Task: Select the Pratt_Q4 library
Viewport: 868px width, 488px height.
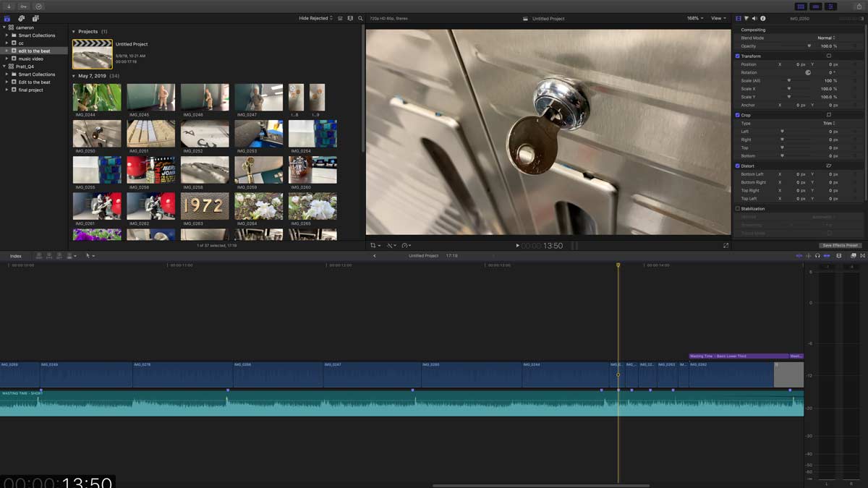Action: [26, 67]
